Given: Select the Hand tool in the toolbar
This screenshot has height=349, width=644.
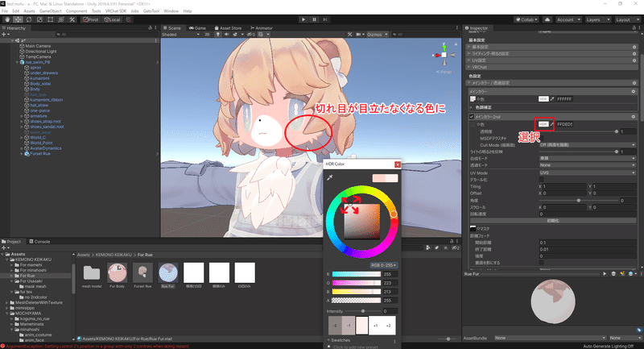Looking at the screenshot, I should point(7,19).
